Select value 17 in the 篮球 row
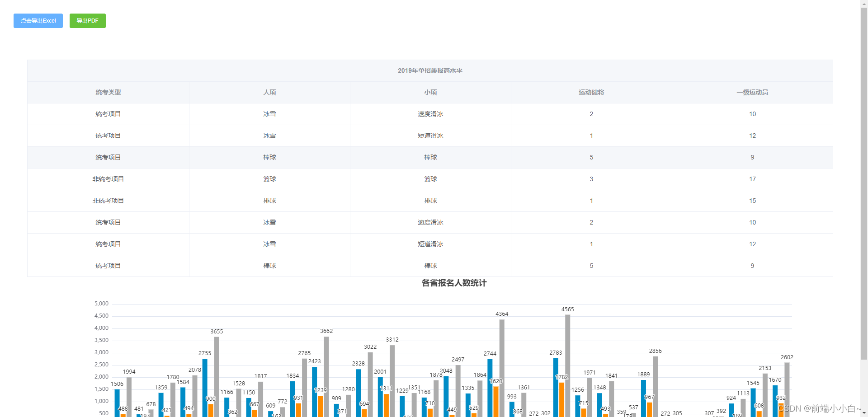Image resolution: width=868 pixels, height=417 pixels. (x=752, y=179)
